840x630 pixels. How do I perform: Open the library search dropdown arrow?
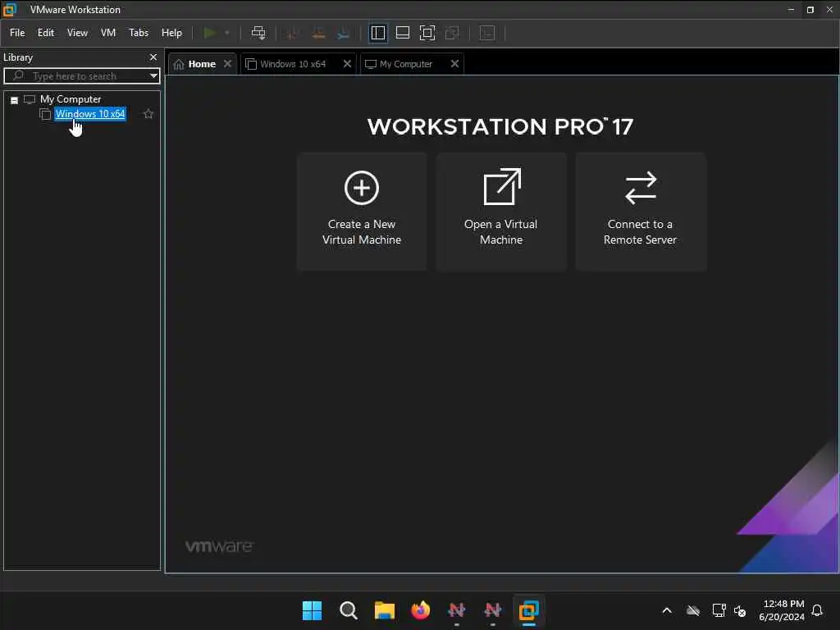tap(153, 76)
